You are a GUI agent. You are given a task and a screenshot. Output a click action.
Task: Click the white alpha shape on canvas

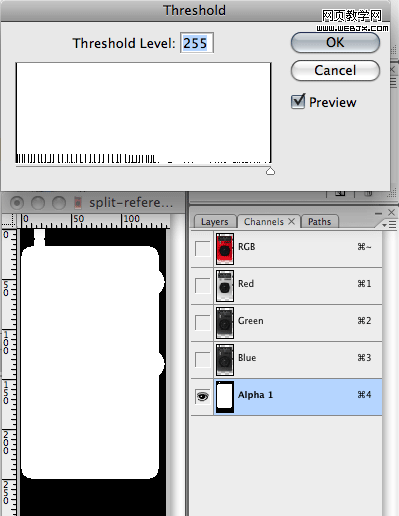[x=90, y=362]
